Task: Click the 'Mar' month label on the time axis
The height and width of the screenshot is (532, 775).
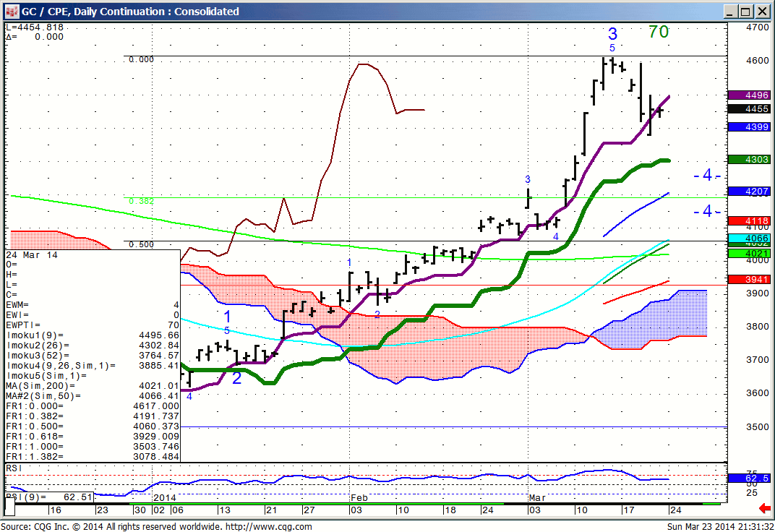Action: [537, 497]
